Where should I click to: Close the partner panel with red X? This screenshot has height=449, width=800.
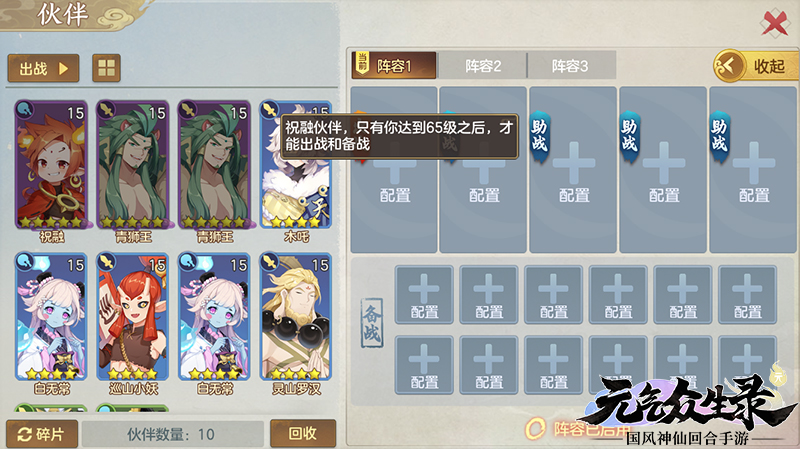coord(775,23)
